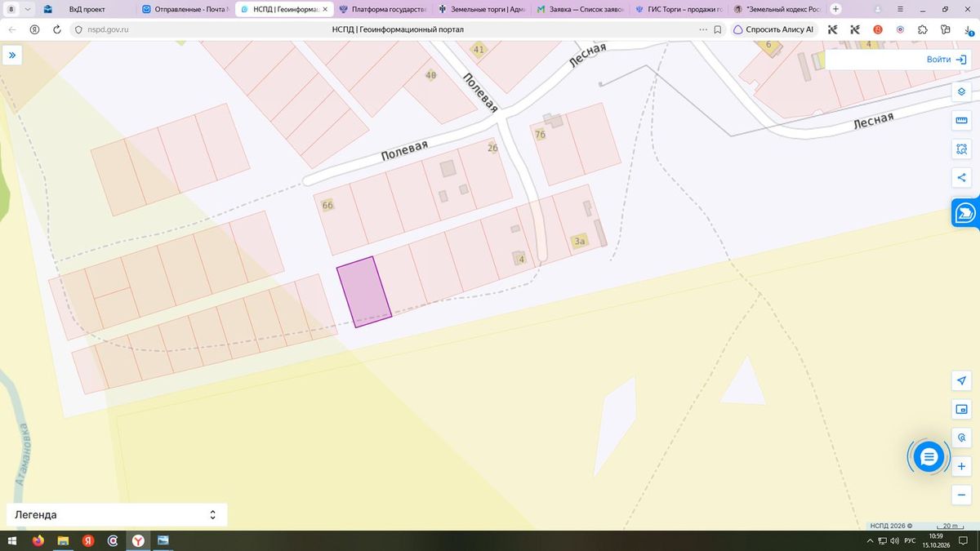Show hidden system tray icons

click(870, 541)
